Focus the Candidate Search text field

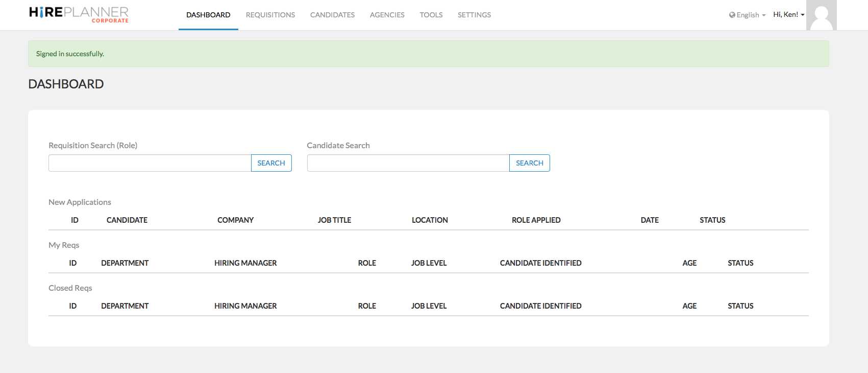coord(408,163)
